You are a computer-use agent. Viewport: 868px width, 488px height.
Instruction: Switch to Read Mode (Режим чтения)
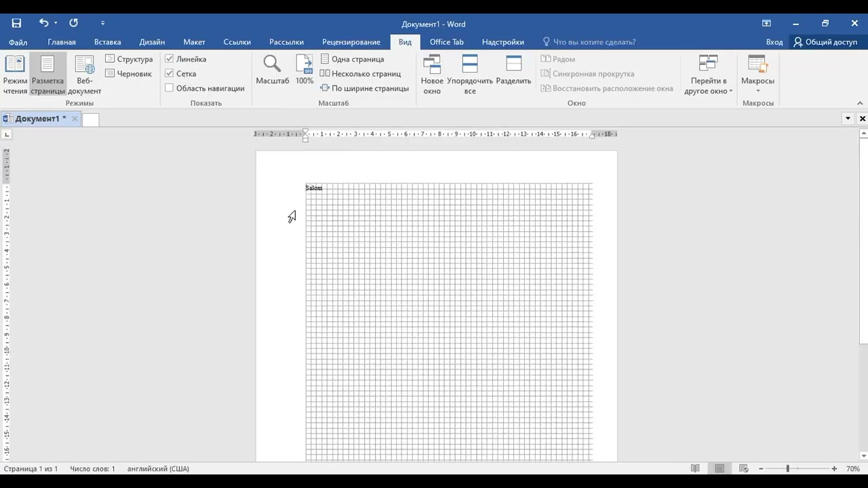(15, 75)
